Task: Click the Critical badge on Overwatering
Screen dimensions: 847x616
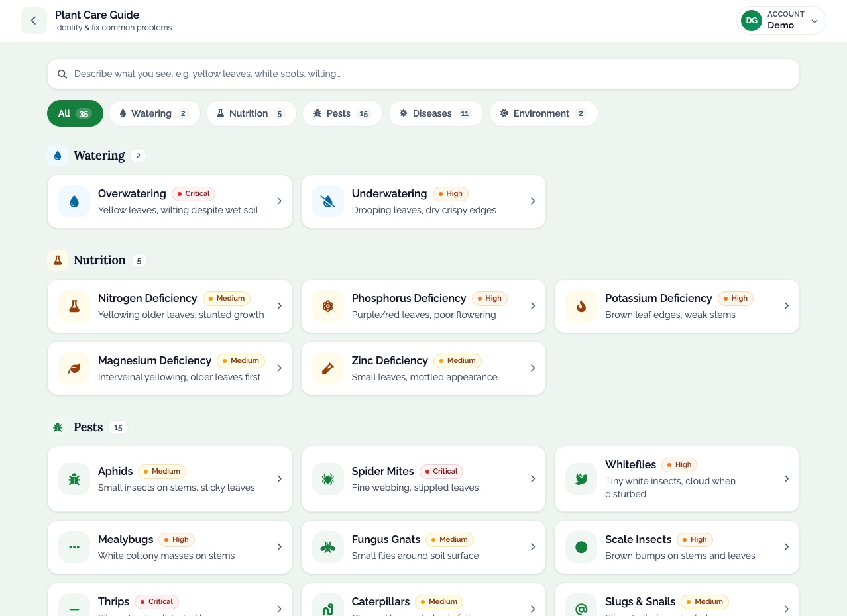Action: (194, 194)
